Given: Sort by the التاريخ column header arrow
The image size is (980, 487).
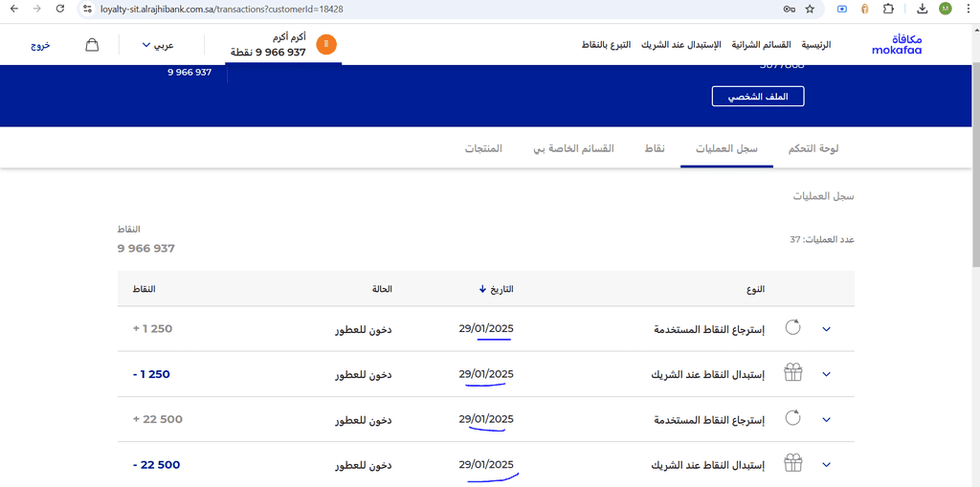Looking at the screenshot, I should coord(482,290).
